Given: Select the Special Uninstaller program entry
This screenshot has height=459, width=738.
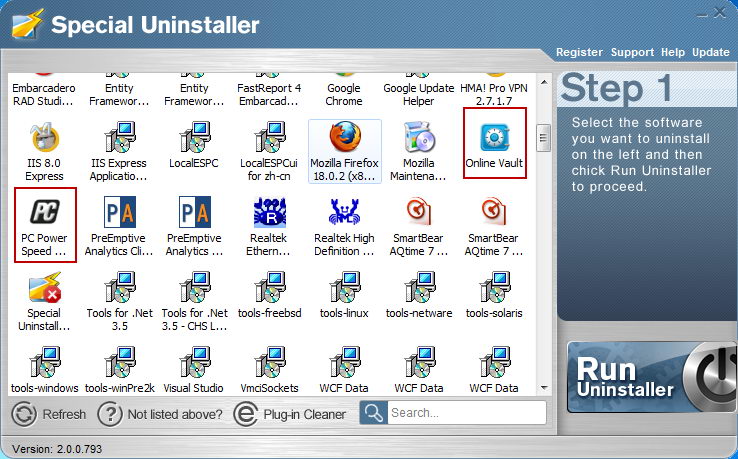Looking at the screenshot, I should (44, 301).
